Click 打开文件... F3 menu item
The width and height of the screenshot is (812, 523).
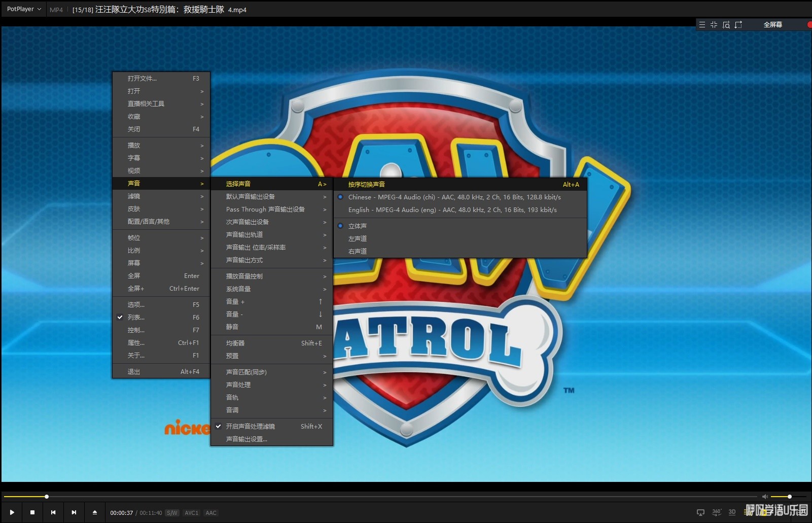(x=161, y=78)
